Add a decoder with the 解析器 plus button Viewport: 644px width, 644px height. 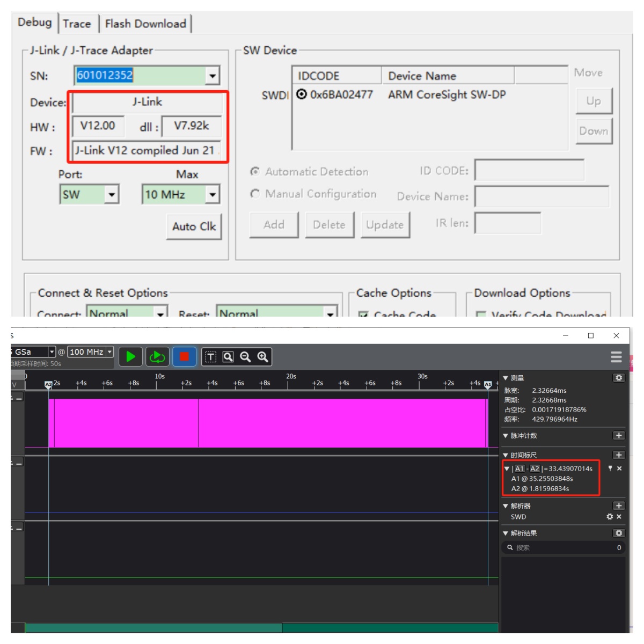(x=619, y=506)
